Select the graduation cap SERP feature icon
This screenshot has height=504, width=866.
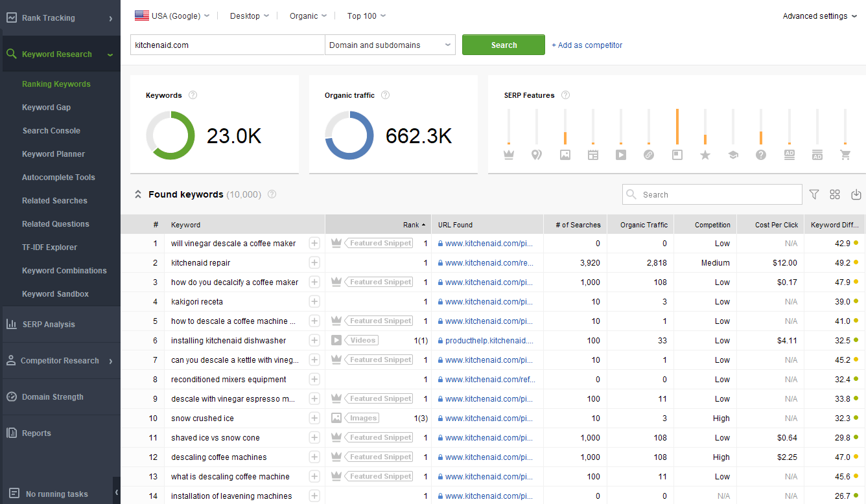click(x=733, y=155)
